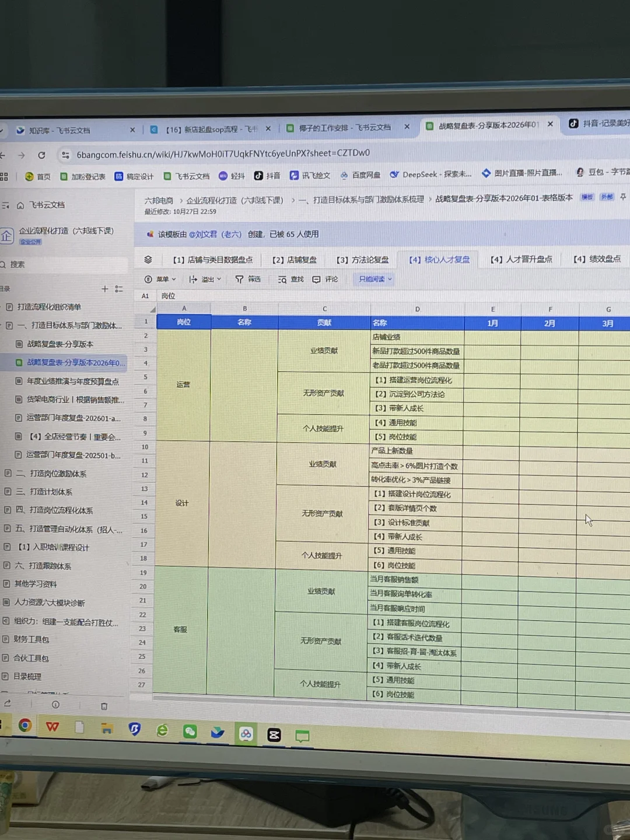Image resolution: width=630 pixels, height=840 pixels.
Task: Open the 百度网盘 bookmark
Action: (x=360, y=175)
